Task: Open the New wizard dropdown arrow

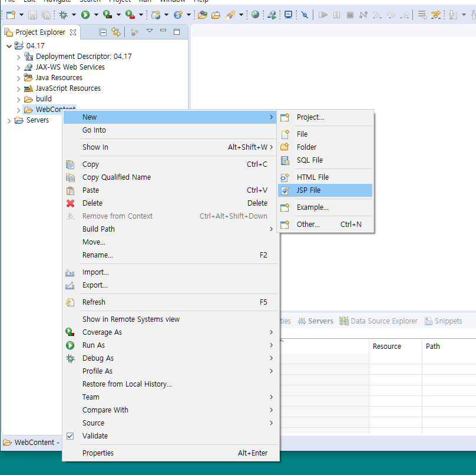Action: (21, 15)
